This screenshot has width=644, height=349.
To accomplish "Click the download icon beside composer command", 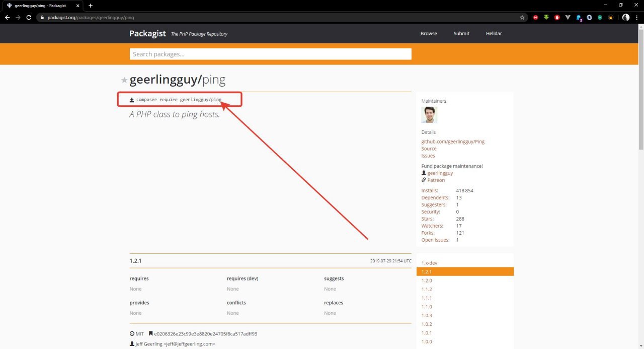I will [132, 100].
